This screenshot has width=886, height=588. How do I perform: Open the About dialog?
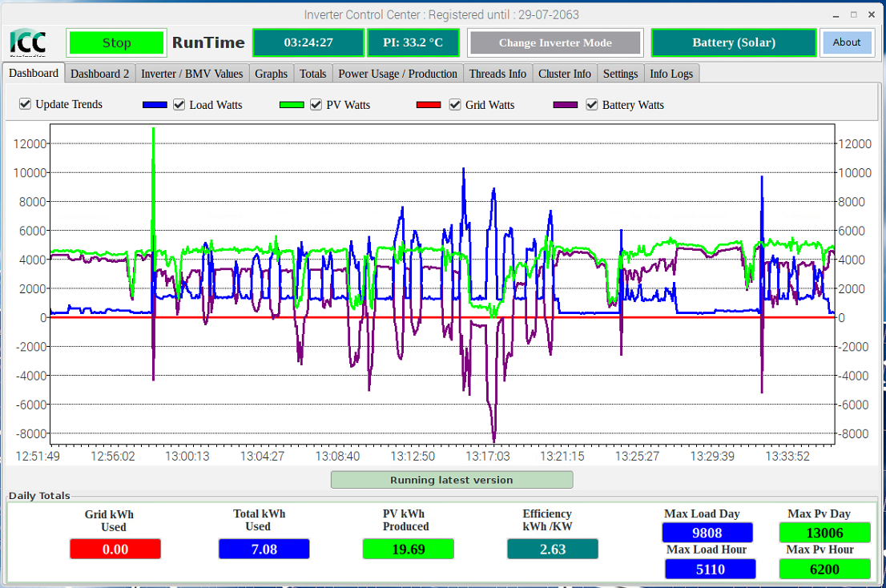click(846, 42)
